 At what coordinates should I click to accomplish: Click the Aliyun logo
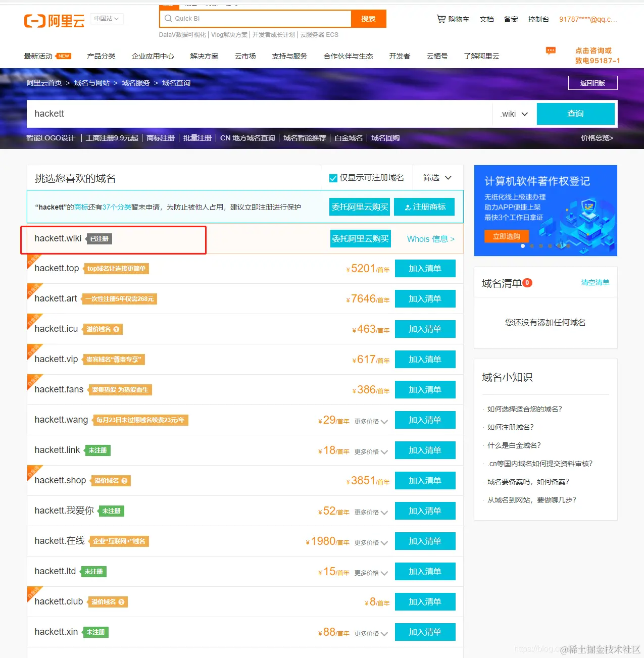click(x=54, y=21)
